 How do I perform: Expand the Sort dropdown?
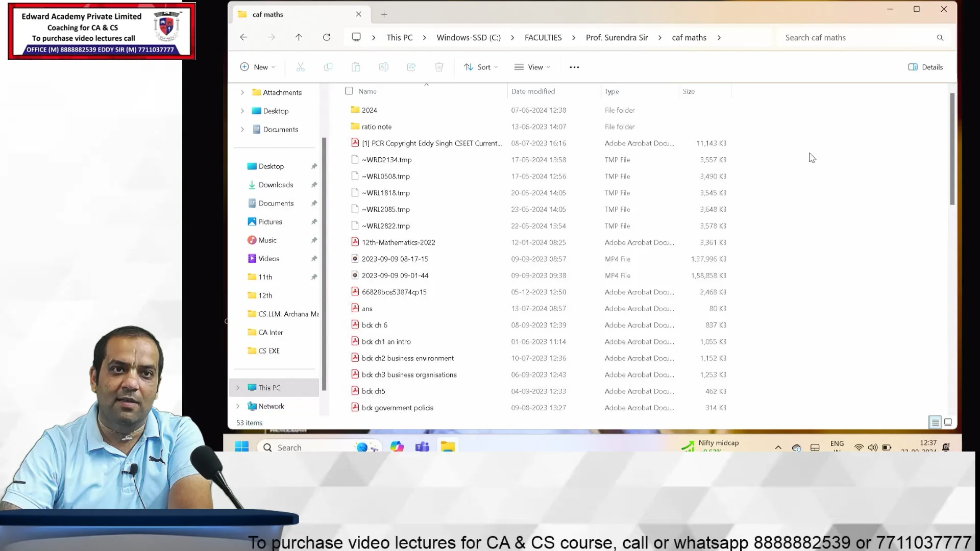point(480,67)
